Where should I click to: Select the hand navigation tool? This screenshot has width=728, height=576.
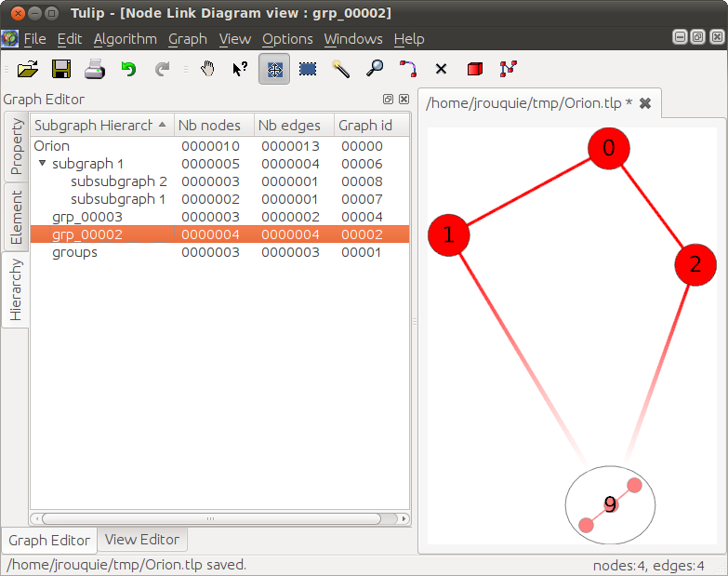click(x=207, y=69)
